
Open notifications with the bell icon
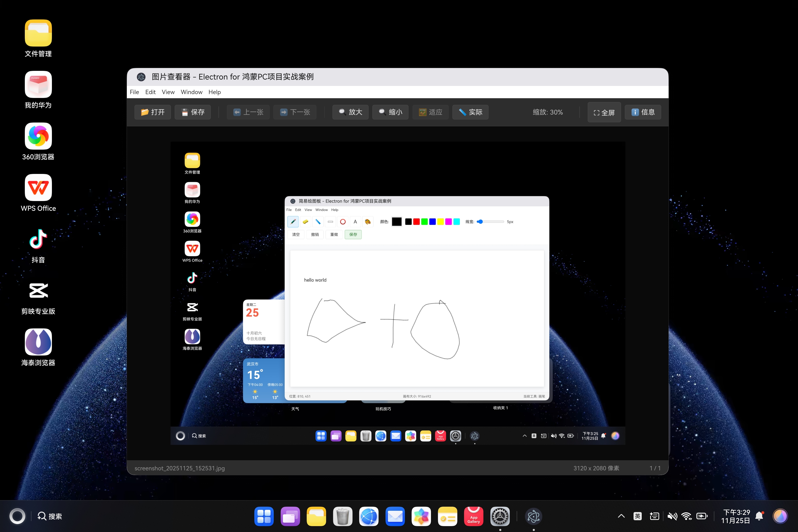760,516
